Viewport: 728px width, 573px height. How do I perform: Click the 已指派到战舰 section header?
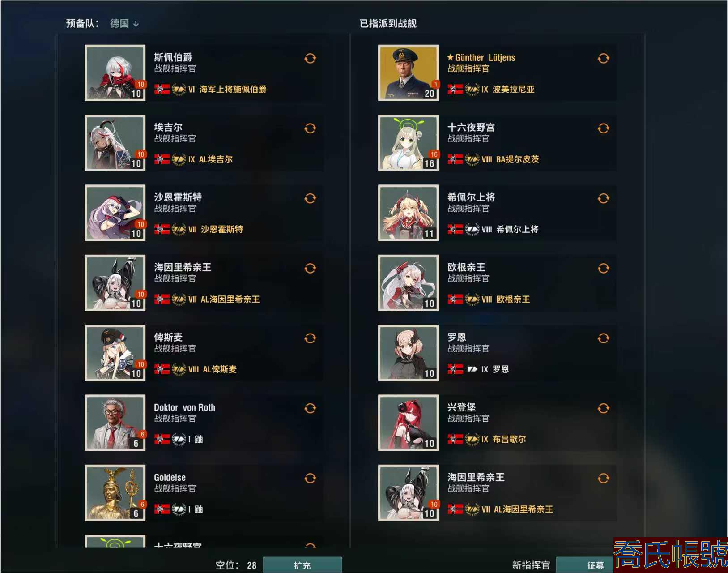[x=388, y=23]
